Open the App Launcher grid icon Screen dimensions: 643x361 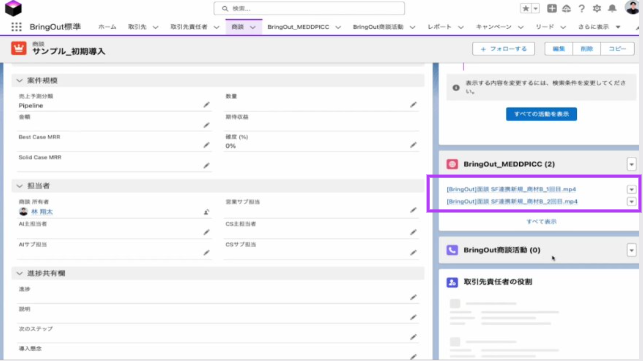[16, 27]
